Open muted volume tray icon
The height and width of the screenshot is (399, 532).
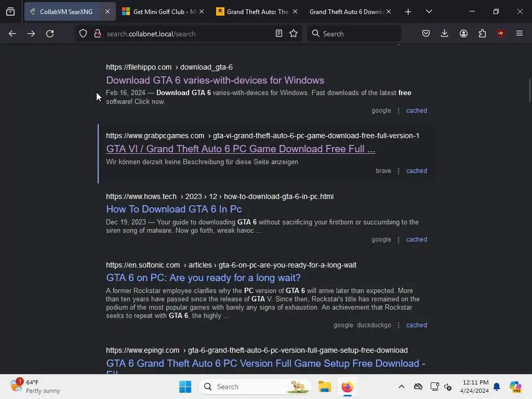pyautogui.click(x=448, y=387)
